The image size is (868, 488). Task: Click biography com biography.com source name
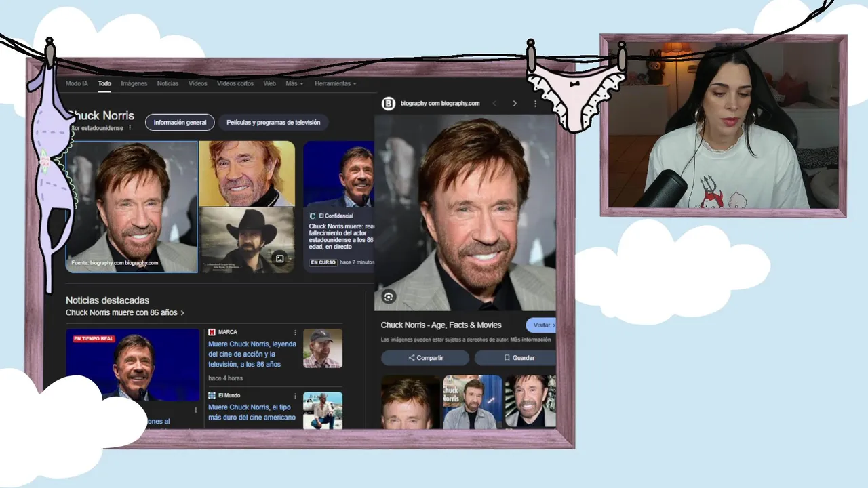pyautogui.click(x=440, y=104)
